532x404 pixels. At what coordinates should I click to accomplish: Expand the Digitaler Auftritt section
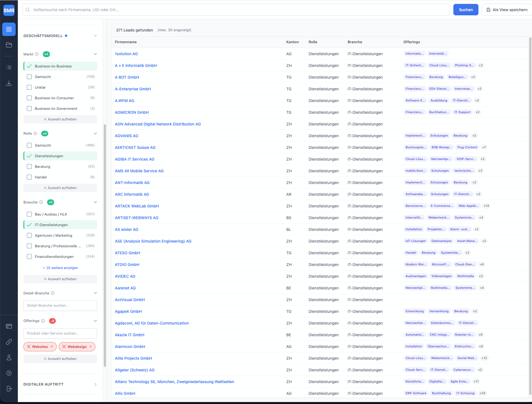coord(95,384)
